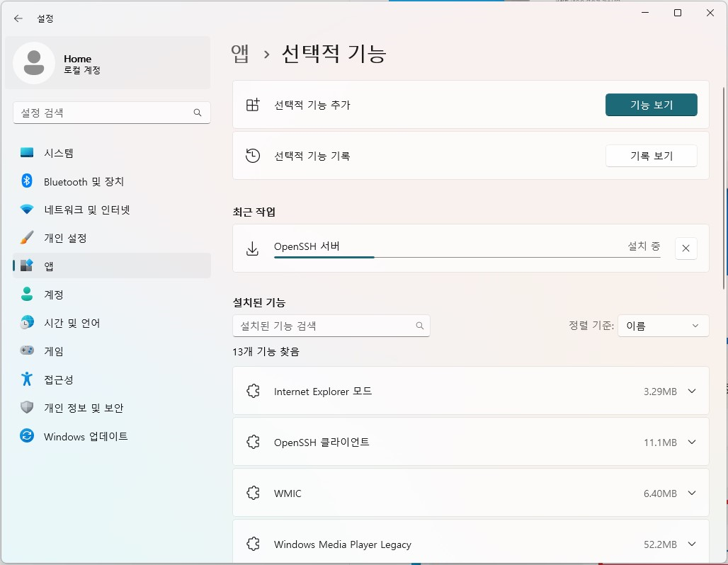This screenshot has width=728, height=565.
Task: Click the 앱 breadcrumb link
Action: [x=240, y=53]
